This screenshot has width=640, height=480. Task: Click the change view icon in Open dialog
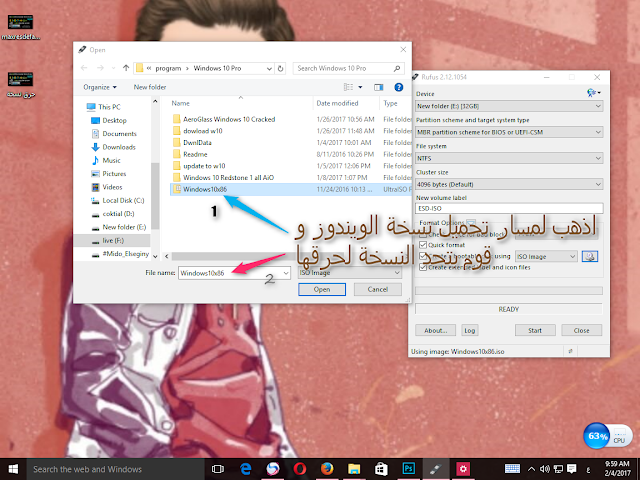click(x=348, y=87)
